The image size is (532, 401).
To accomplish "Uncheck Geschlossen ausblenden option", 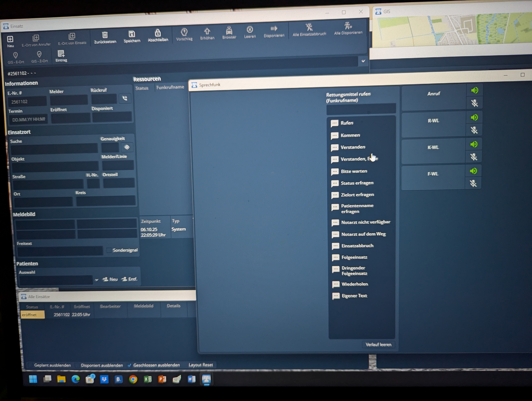I will 130,365.
